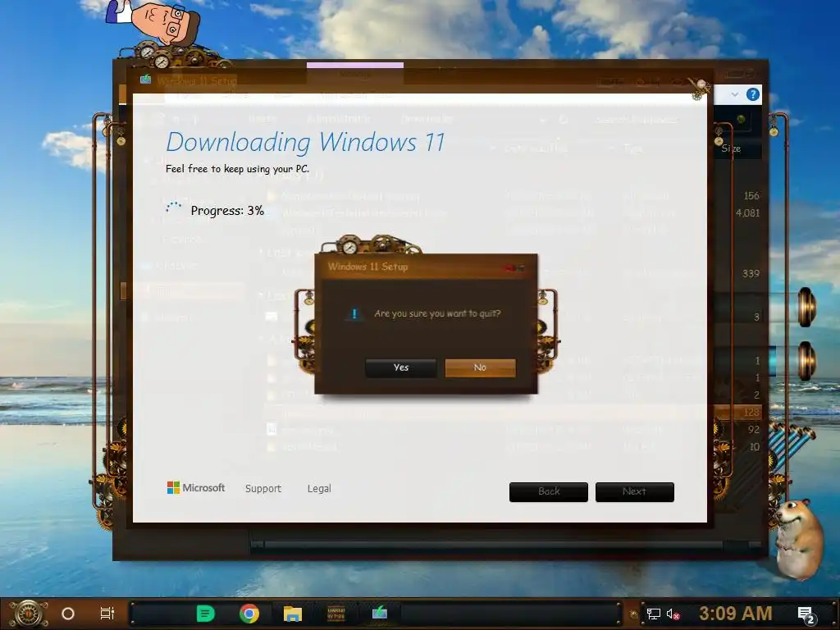Open the brown labeled app on taskbar
The width and height of the screenshot is (840, 630).
tap(336, 614)
